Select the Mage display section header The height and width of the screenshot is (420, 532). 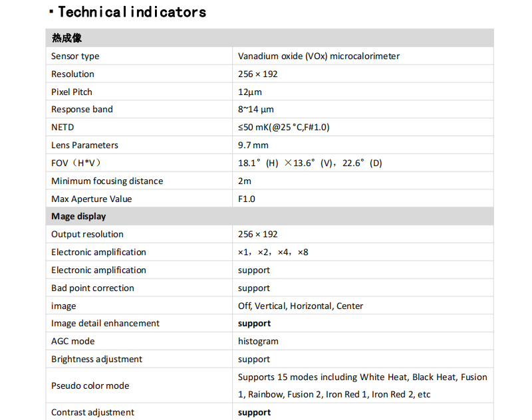[x=78, y=217]
